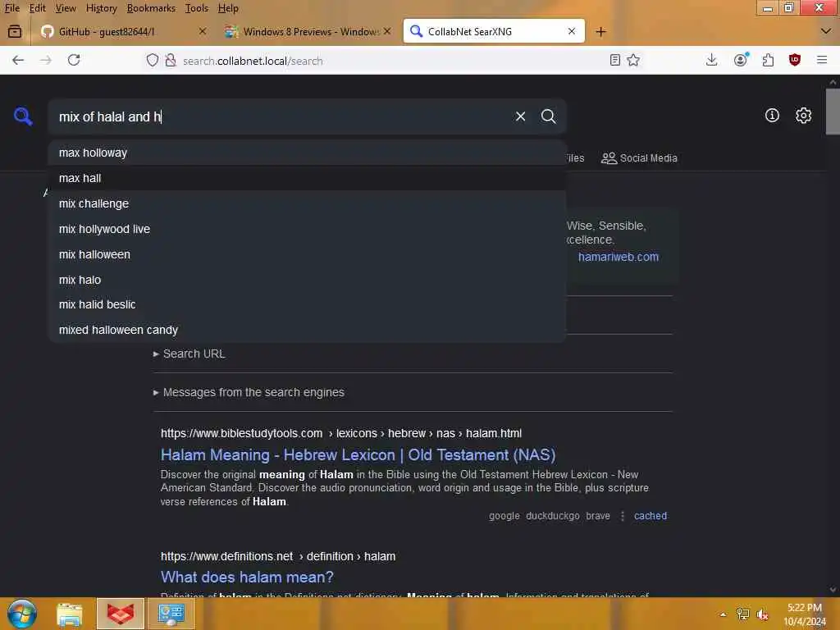
Task: Bookmark this page with the star
Action: coord(633,60)
